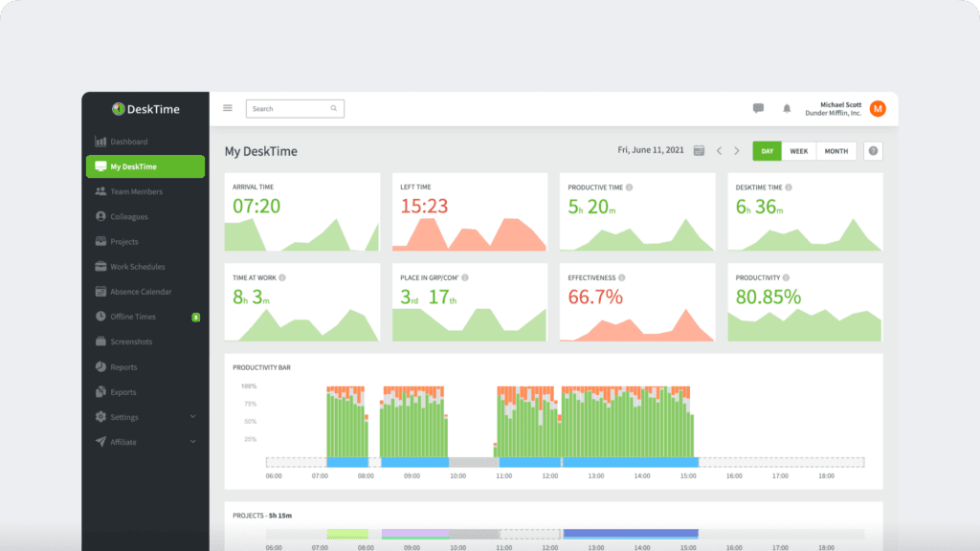Viewport: 980px width, 551px height.
Task: Go to the next day arrow
Action: point(737,151)
